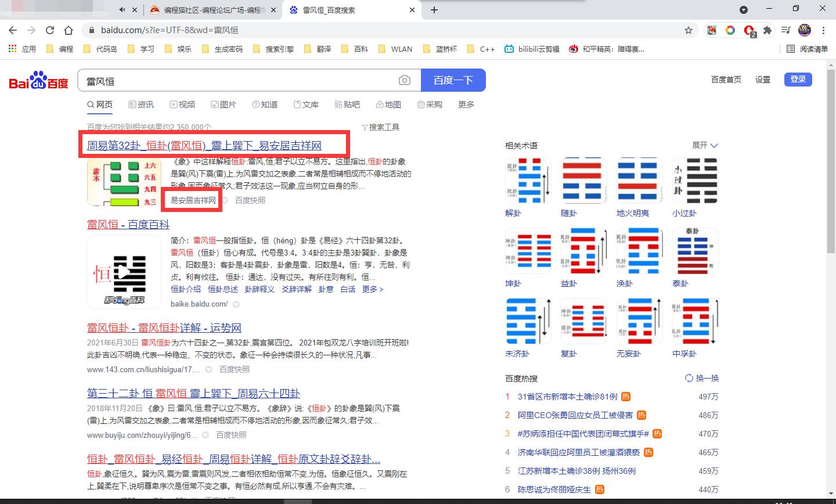Go to 百度首页 link
Viewport: 836px width, 504px height.
(x=726, y=80)
